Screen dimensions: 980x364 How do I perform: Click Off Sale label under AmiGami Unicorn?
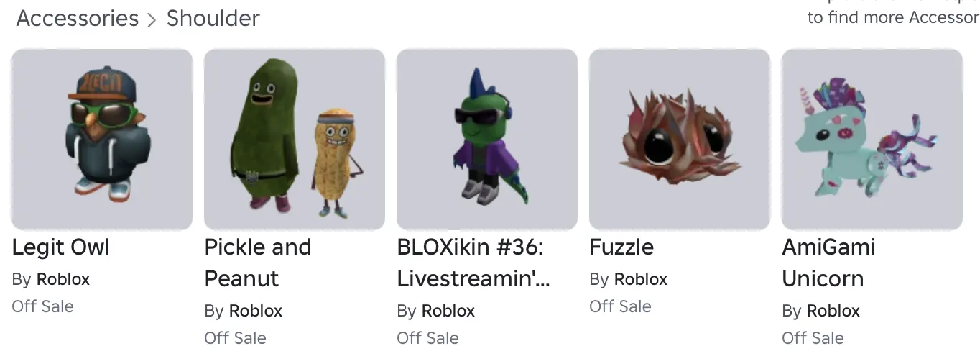[x=813, y=338]
